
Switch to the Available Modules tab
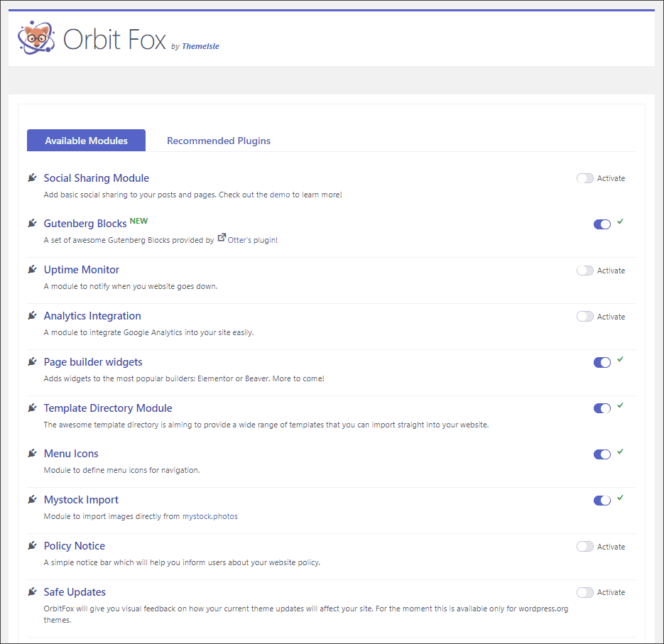pyautogui.click(x=87, y=141)
